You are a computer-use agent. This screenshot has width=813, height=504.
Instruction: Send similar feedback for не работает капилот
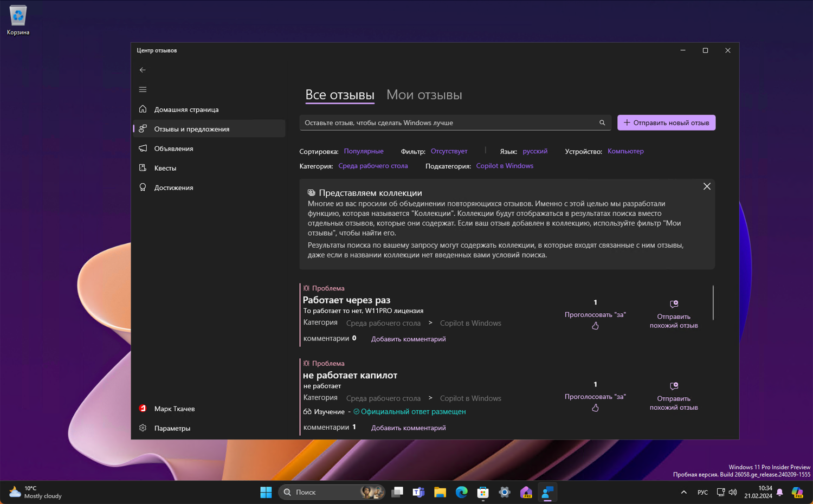pyautogui.click(x=674, y=397)
